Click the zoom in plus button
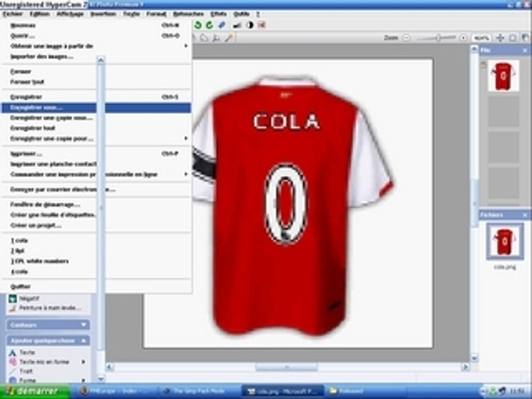The image size is (532, 399). point(463,38)
